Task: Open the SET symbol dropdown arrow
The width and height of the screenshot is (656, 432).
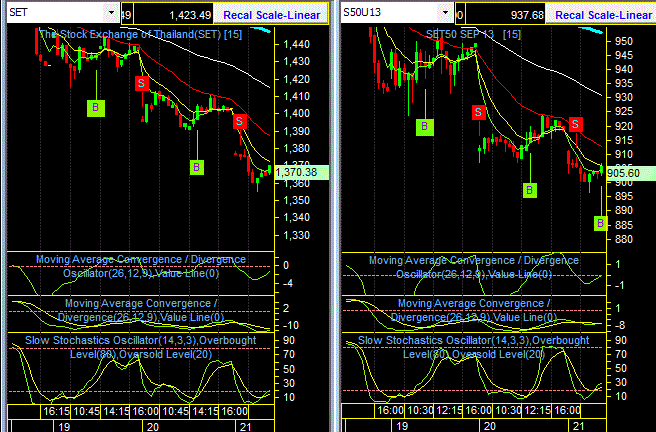Action: pyautogui.click(x=111, y=13)
